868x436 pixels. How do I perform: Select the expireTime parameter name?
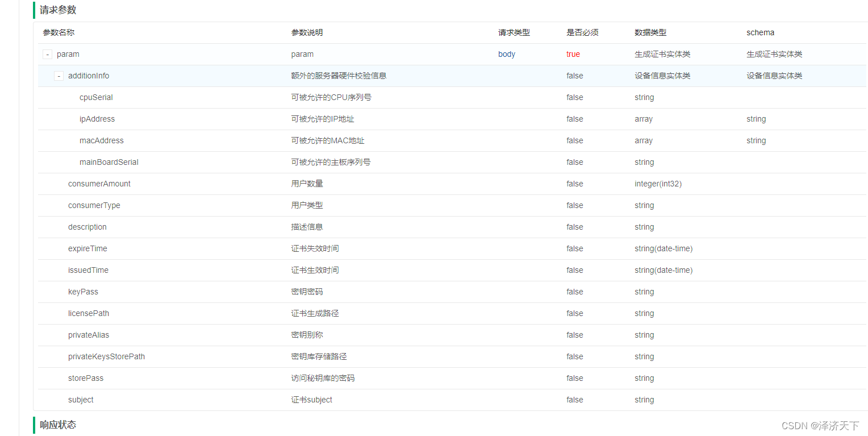(x=87, y=249)
